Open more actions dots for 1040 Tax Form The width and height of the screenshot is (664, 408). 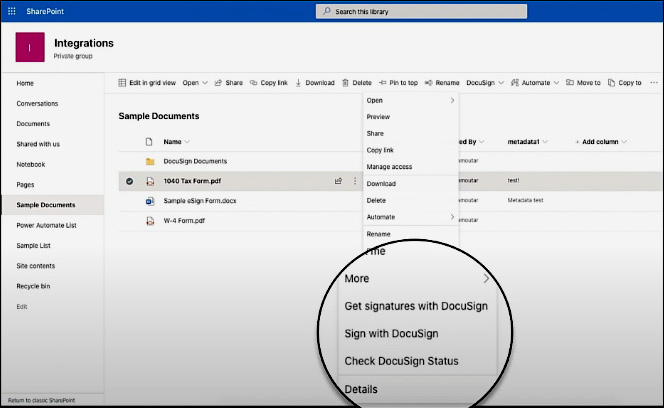tap(355, 181)
